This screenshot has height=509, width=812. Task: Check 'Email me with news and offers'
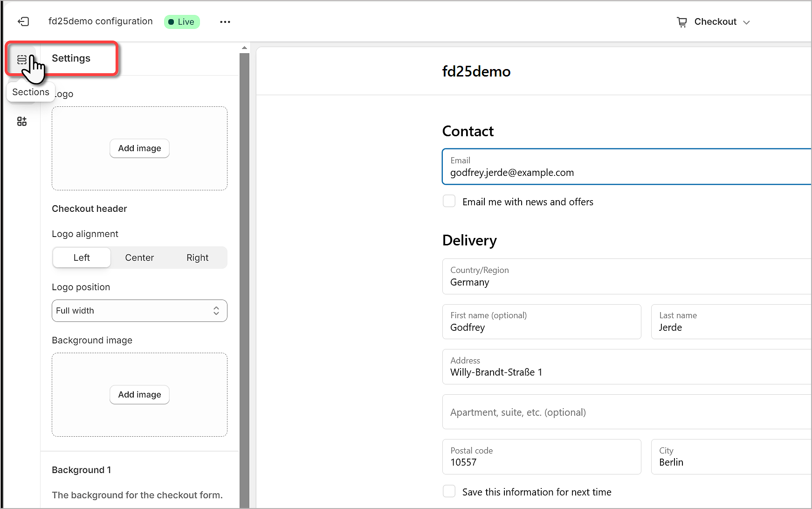pos(449,201)
